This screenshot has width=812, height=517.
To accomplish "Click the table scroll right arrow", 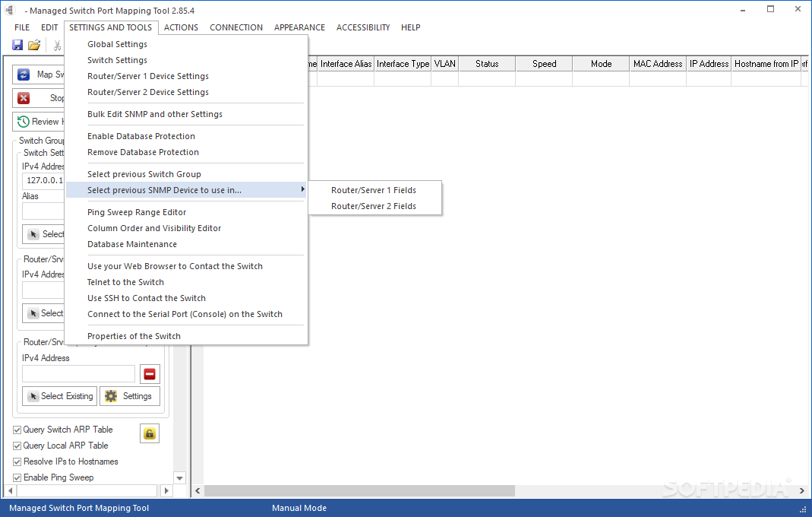I will (801, 490).
